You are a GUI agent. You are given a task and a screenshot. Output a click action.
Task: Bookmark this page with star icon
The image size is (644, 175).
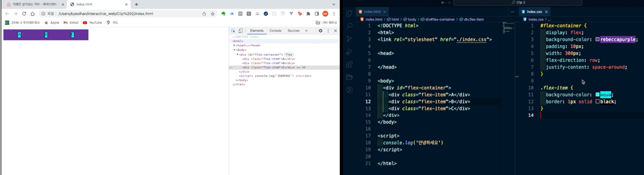coord(213,14)
